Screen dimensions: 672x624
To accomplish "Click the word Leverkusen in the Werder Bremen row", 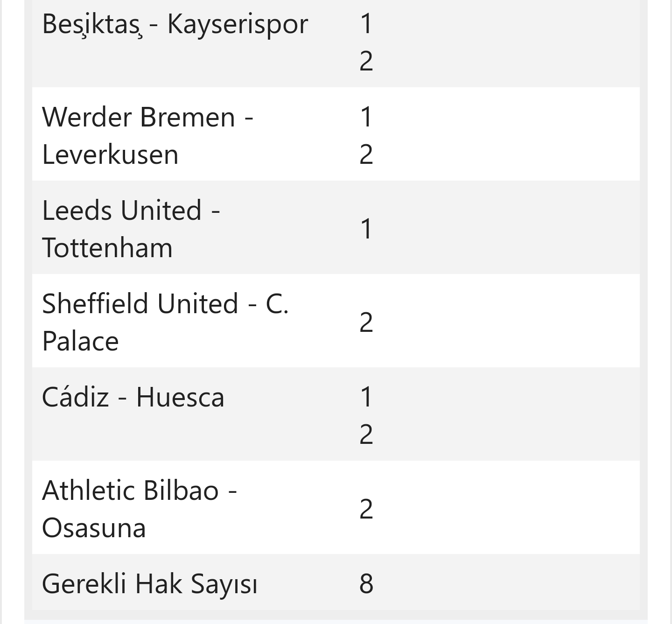I will pos(110,154).
